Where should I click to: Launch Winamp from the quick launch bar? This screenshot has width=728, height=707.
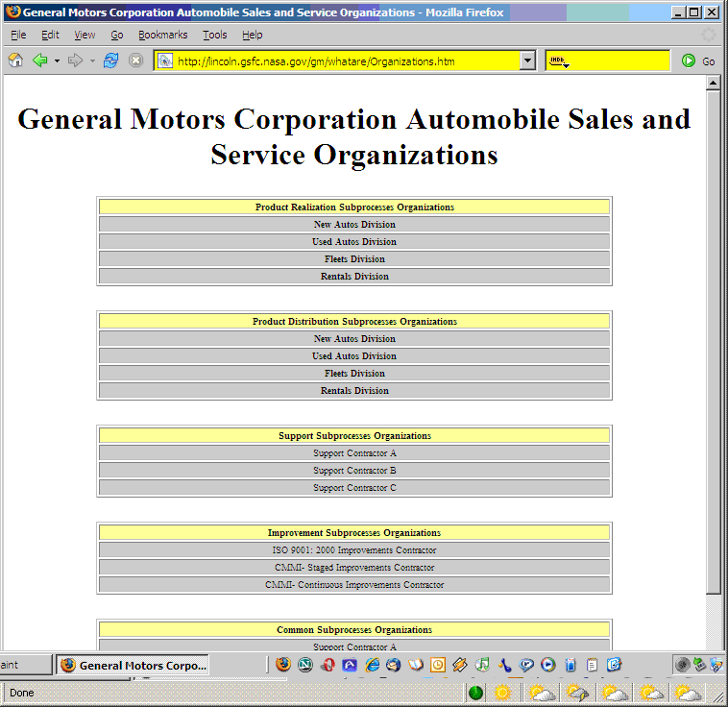click(x=460, y=665)
